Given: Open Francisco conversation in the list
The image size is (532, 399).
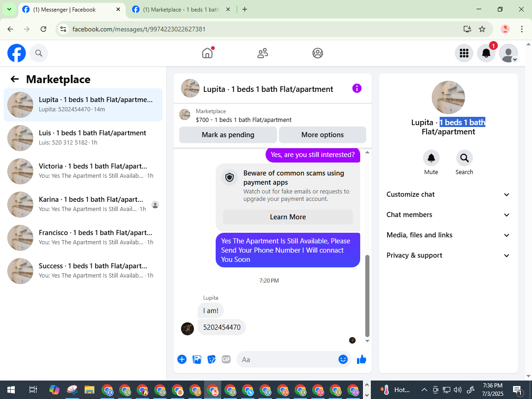Looking at the screenshot, I should click(x=83, y=237).
